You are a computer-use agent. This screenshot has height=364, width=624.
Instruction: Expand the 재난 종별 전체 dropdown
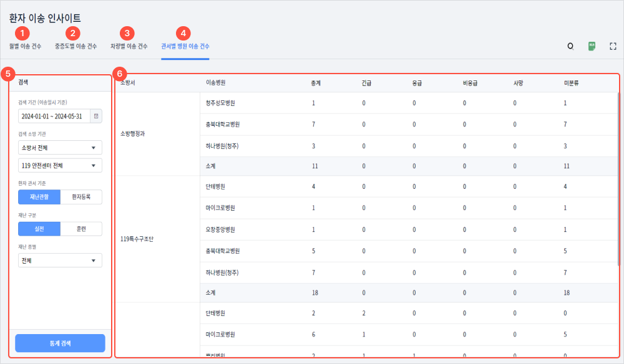[60, 260]
